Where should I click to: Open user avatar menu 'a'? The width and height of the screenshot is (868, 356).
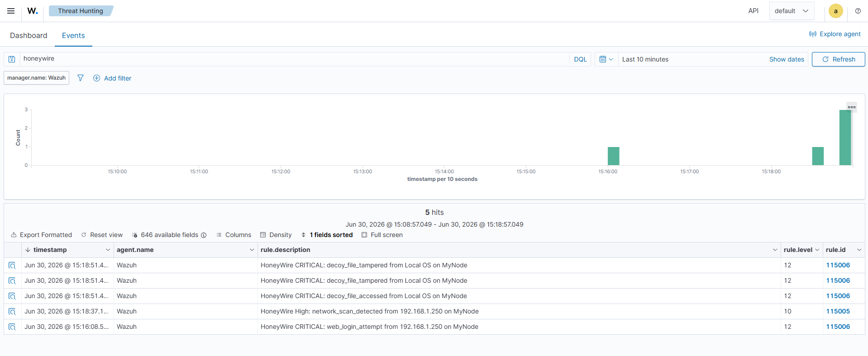point(835,11)
